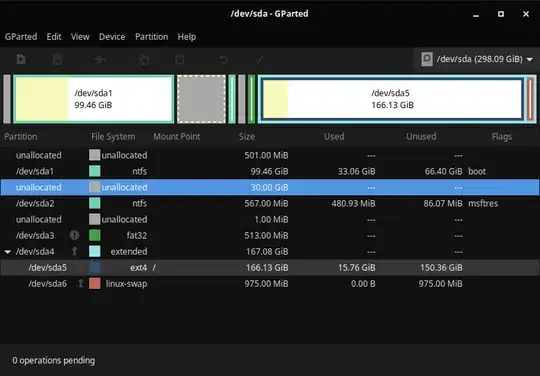
Task: Select the /dev/sda5 ext4 row
Action: (270, 268)
